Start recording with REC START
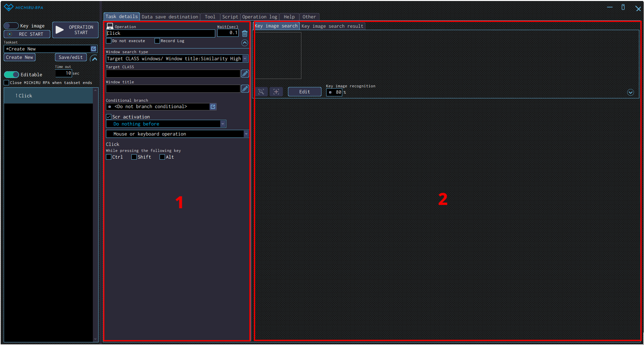The width and height of the screenshot is (644, 345). [x=27, y=34]
